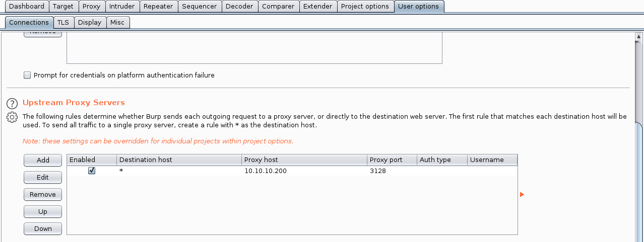Go to the Intruder tab
644x242 pixels.
[122, 7]
